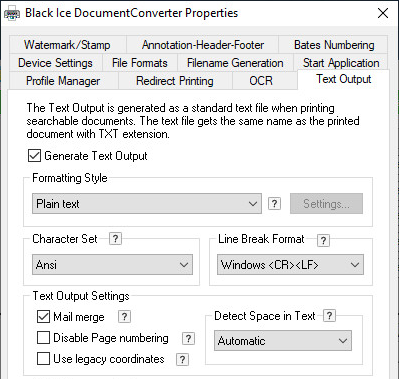Select the Text Output tab
This screenshot has width=399, height=379.
[344, 79]
